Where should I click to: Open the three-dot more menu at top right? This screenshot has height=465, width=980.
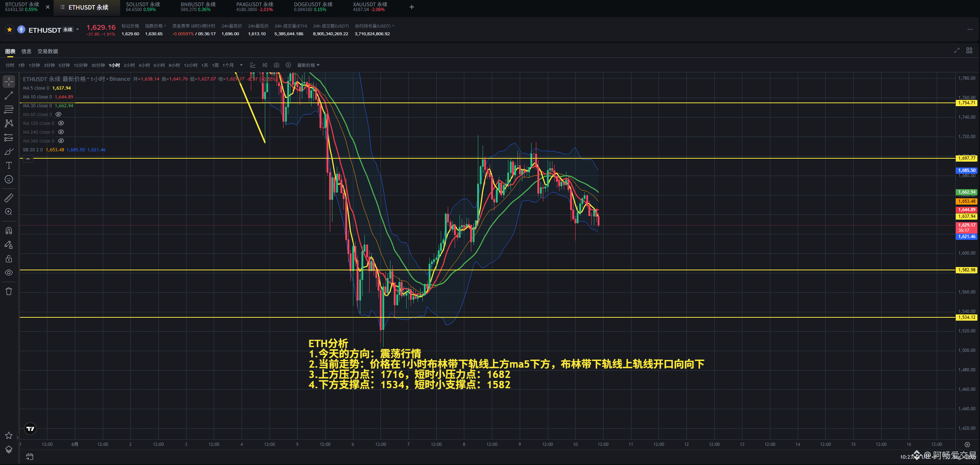[970, 30]
